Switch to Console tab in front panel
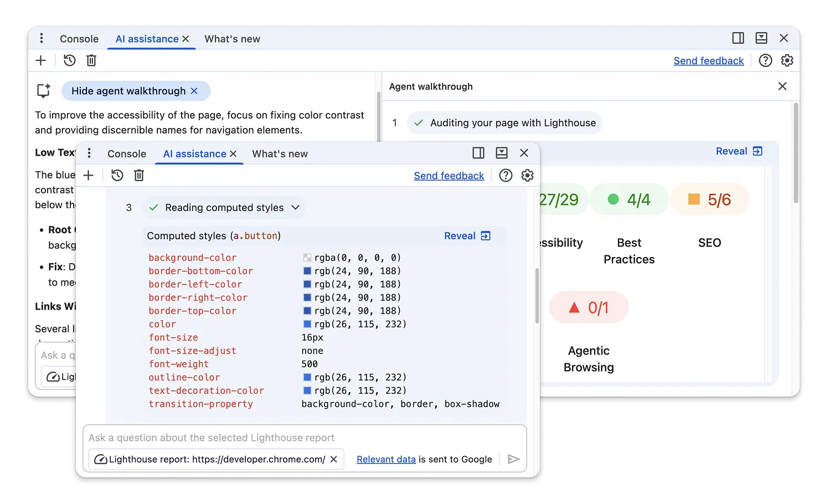829x504 pixels. (x=127, y=154)
